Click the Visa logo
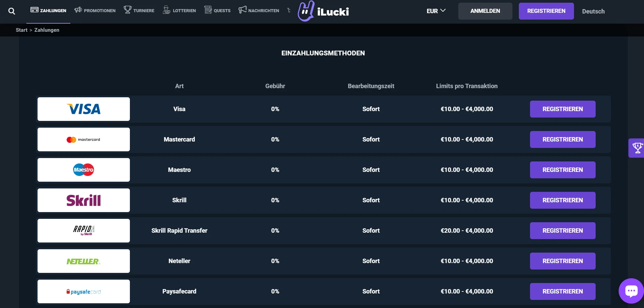 pos(84,109)
